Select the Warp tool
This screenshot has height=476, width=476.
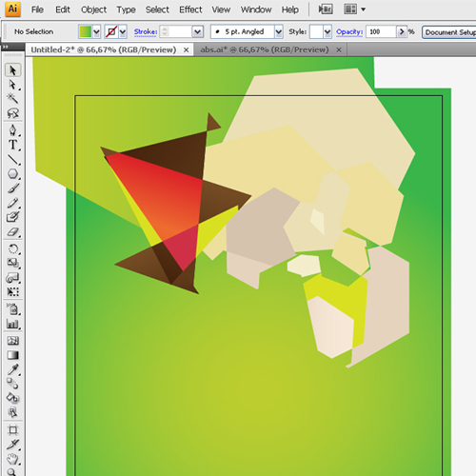pos(12,278)
